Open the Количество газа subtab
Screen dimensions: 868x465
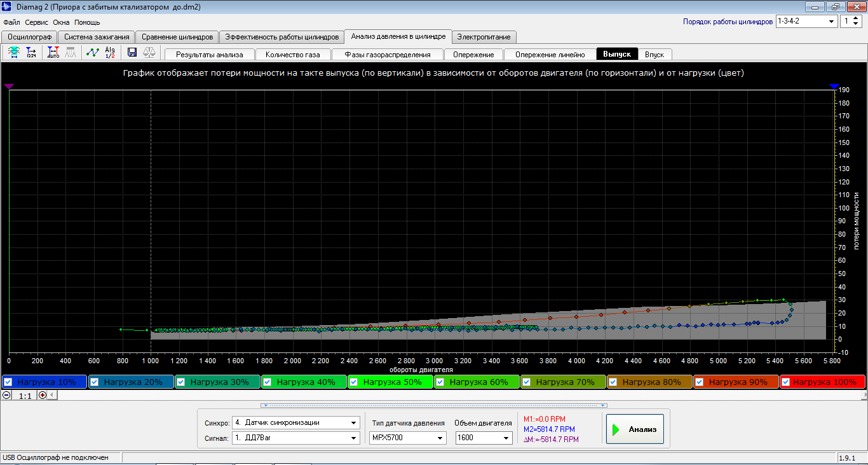pos(293,55)
